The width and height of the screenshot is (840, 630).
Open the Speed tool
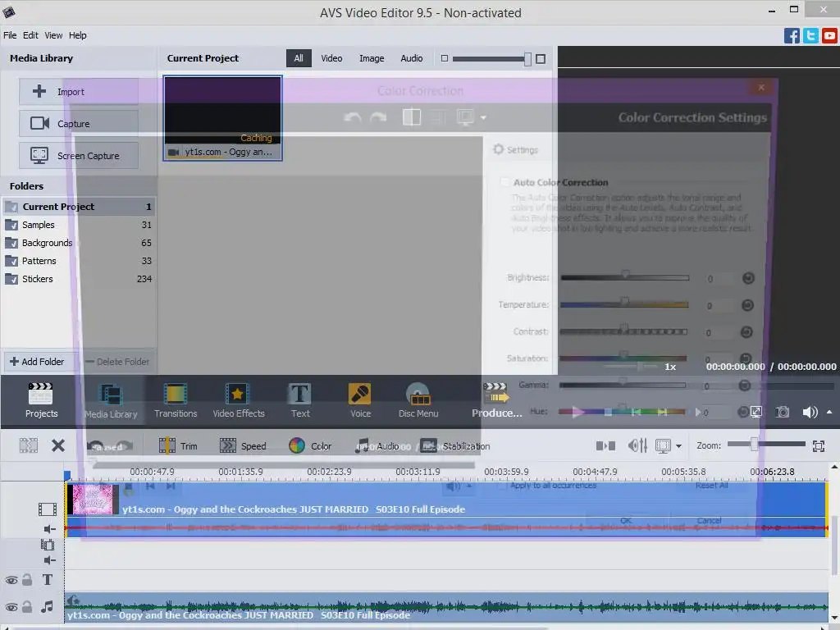pos(243,445)
